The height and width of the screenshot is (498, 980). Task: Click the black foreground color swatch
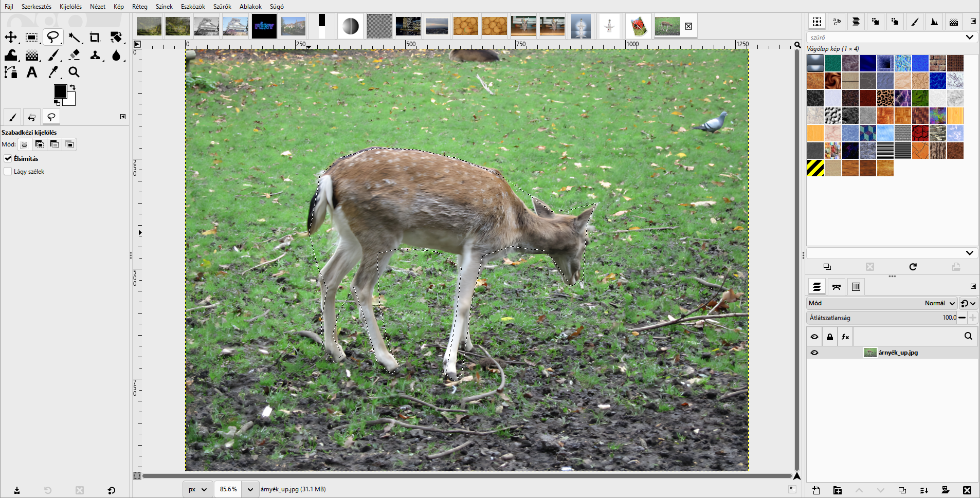point(60,91)
